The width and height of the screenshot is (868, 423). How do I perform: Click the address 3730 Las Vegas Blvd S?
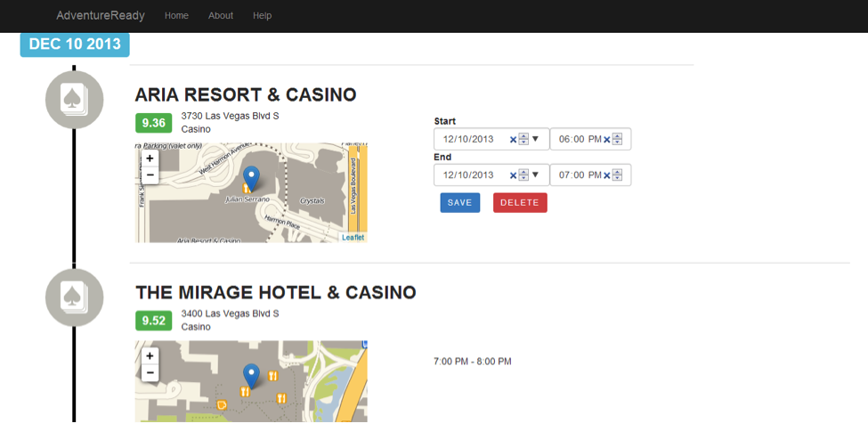tap(231, 116)
